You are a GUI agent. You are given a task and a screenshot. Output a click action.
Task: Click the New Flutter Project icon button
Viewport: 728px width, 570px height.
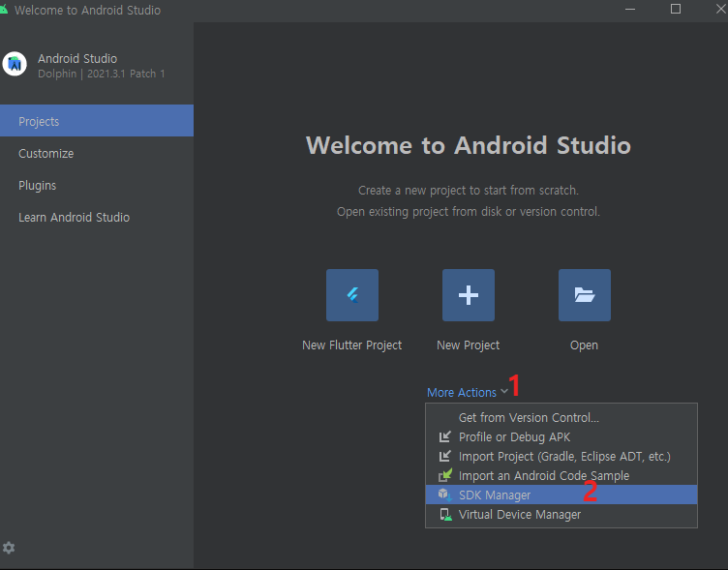click(352, 295)
